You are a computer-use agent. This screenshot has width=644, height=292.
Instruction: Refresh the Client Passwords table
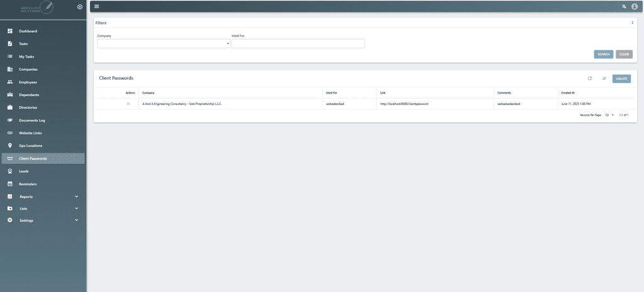pos(590,78)
